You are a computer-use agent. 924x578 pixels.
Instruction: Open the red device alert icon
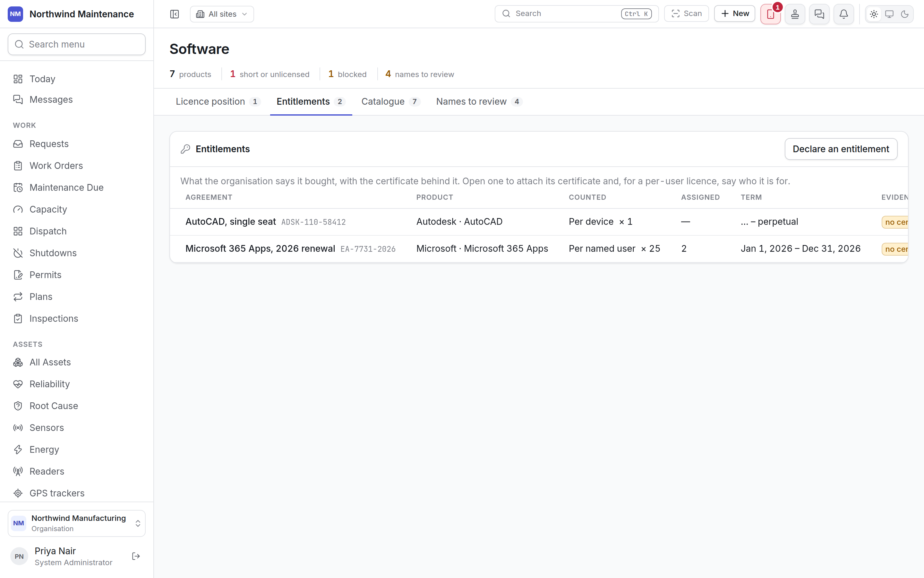(x=770, y=14)
